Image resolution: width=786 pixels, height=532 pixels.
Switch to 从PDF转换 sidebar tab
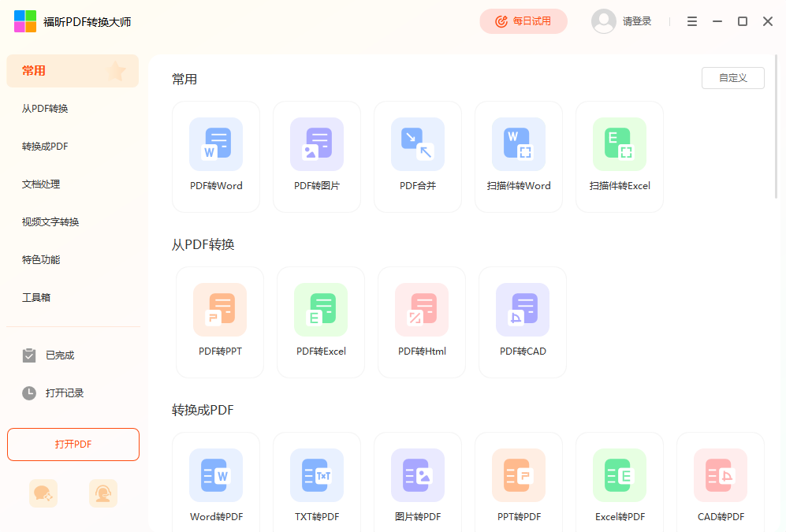(50, 109)
